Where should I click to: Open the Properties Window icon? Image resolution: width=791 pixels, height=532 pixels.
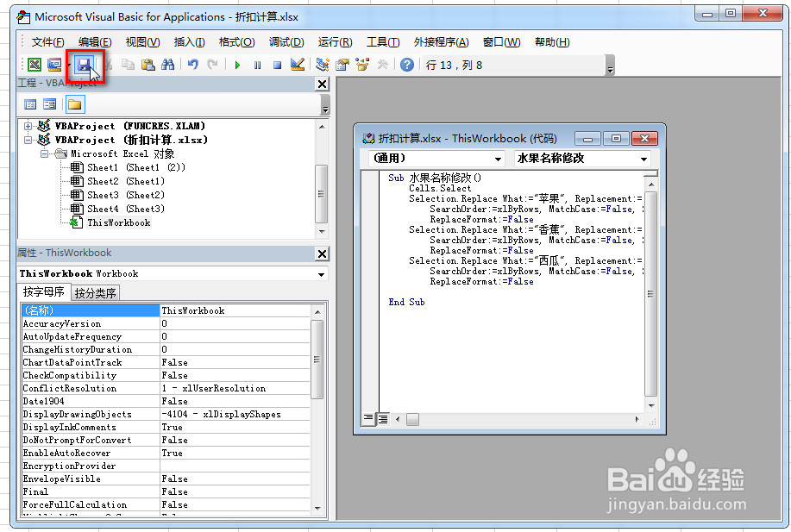pos(342,65)
